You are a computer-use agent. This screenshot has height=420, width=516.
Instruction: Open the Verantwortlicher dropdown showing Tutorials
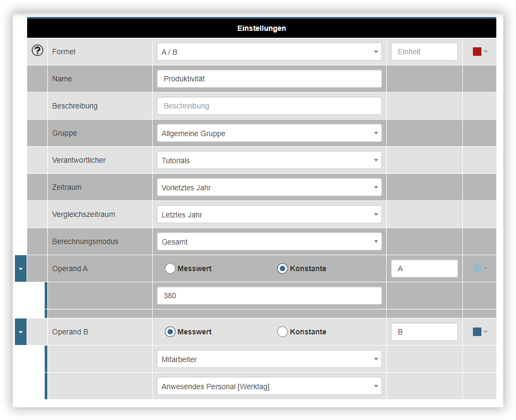tap(269, 160)
